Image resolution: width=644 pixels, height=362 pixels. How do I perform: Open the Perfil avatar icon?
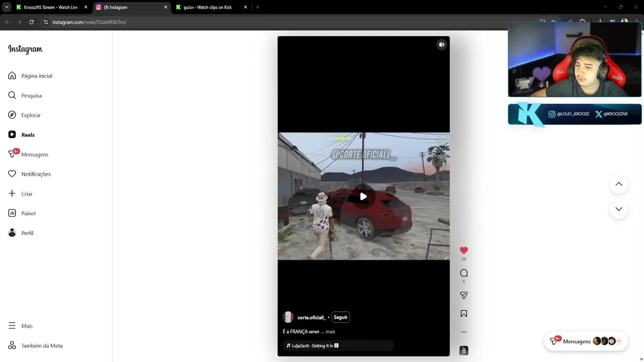pyautogui.click(x=12, y=233)
